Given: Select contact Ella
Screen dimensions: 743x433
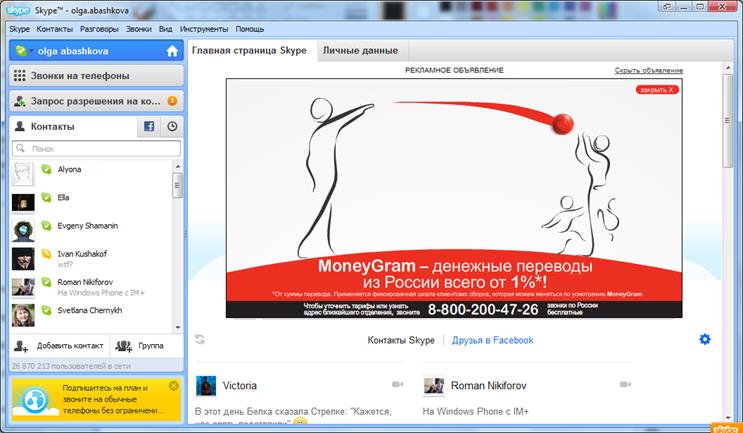Looking at the screenshot, I should pyautogui.click(x=91, y=202).
